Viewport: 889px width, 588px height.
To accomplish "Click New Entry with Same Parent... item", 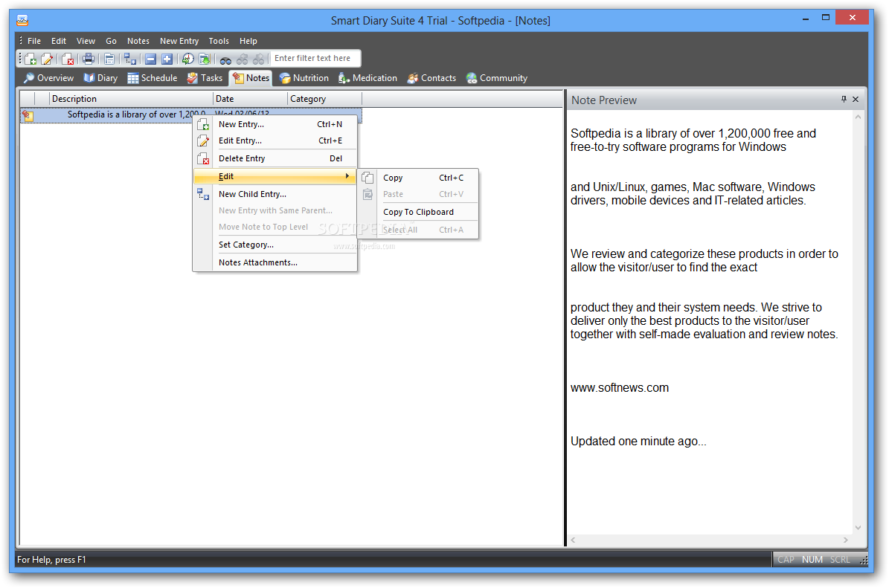I will pos(275,210).
